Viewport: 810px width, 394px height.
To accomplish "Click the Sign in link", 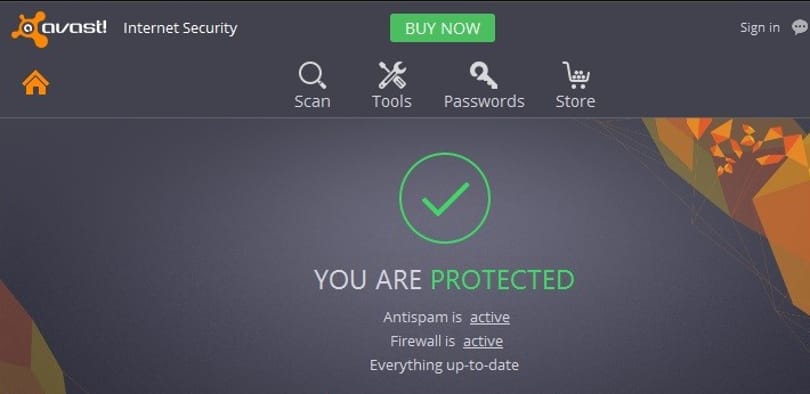I will click(x=759, y=27).
